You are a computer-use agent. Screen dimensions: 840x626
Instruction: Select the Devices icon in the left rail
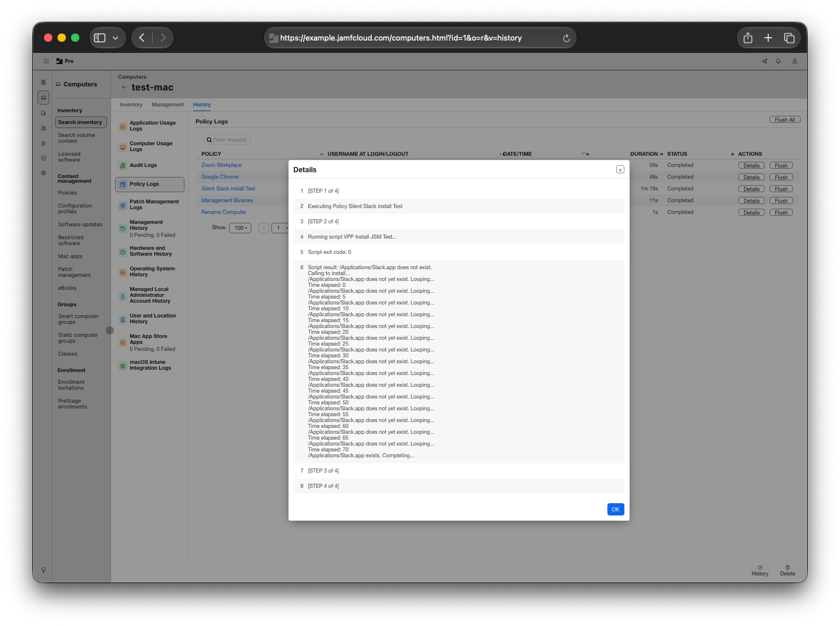[x=43, y=113]
